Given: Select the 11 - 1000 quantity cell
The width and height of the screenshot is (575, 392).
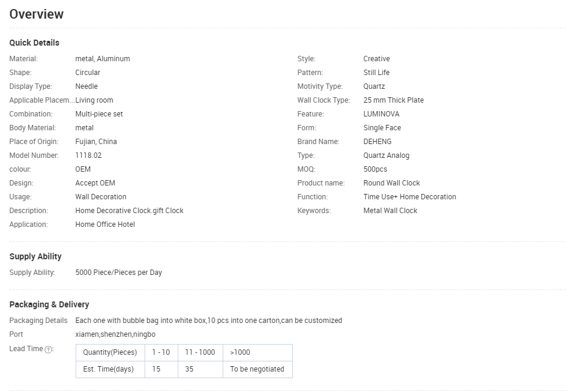Looking at the screenshot, I should (x=200, y=352).
